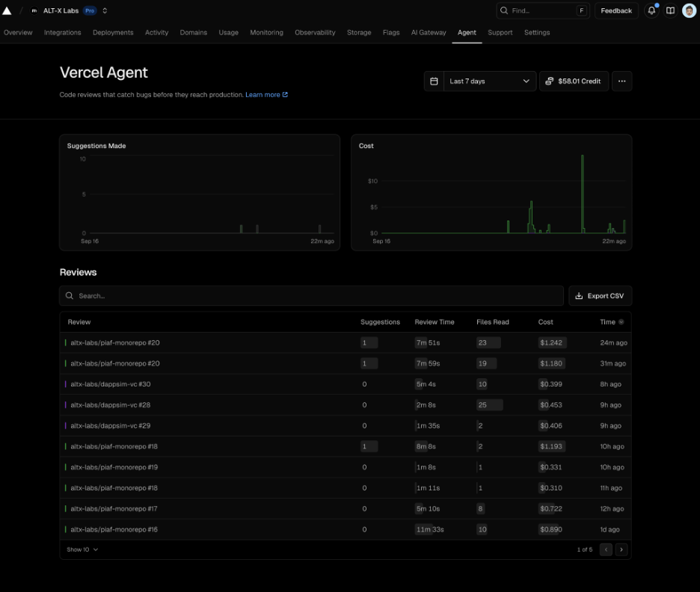Open the altx-labs/piaf-monorepo #16 review

tap(346, 529)
